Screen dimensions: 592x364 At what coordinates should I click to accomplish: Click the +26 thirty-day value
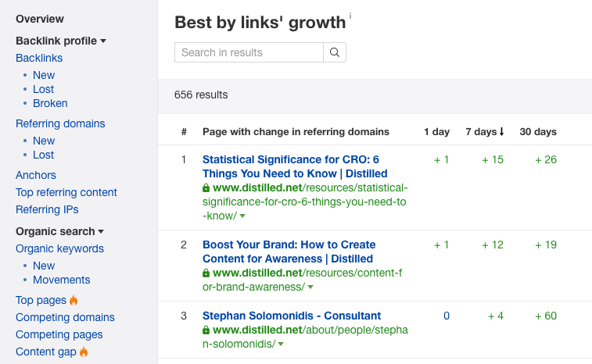[x=546, y=160]
